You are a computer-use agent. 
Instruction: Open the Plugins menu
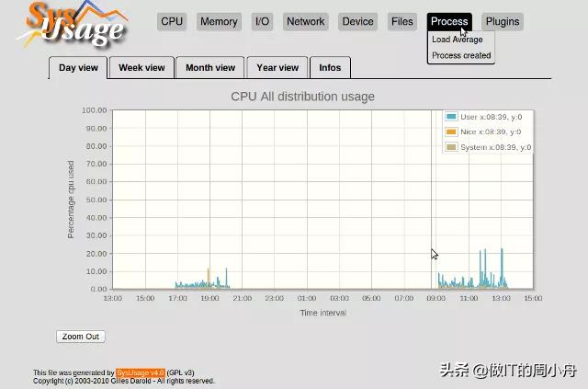point(502,21)
